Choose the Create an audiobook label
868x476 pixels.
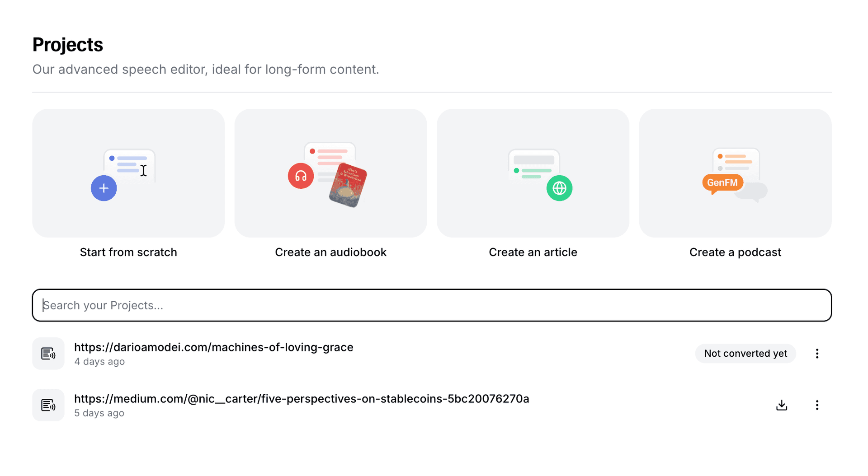(x=330, y=252)
